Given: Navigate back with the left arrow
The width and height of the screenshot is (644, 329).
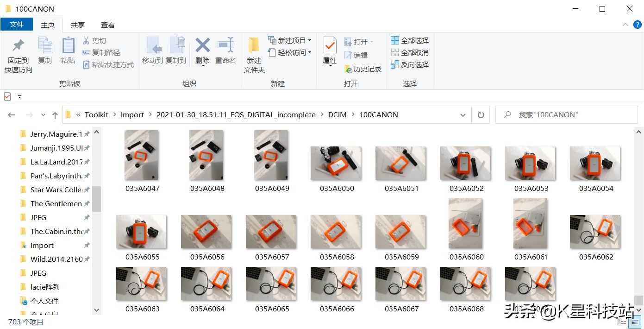Looking at the screenshot, I should pyautogui.click(x=11, y=114).
